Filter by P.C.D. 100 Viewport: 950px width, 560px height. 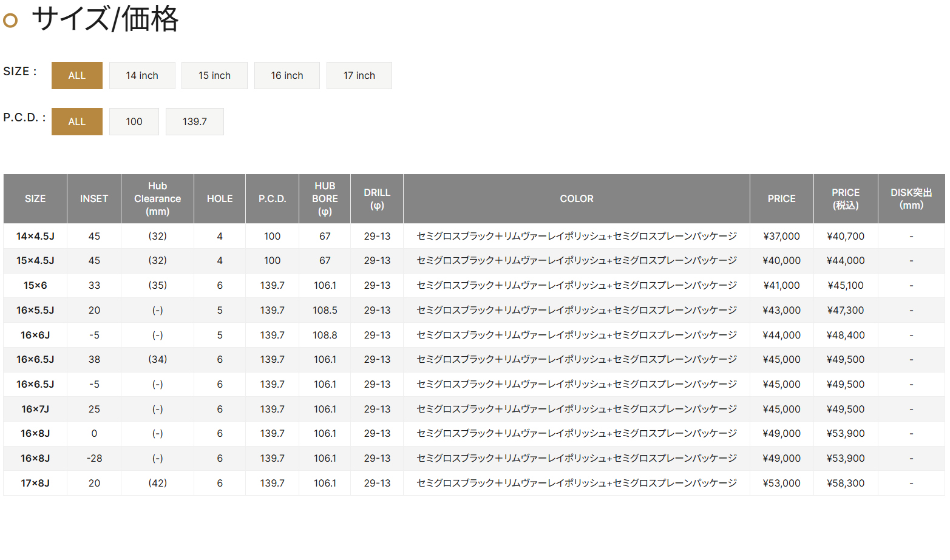[134, 122]
